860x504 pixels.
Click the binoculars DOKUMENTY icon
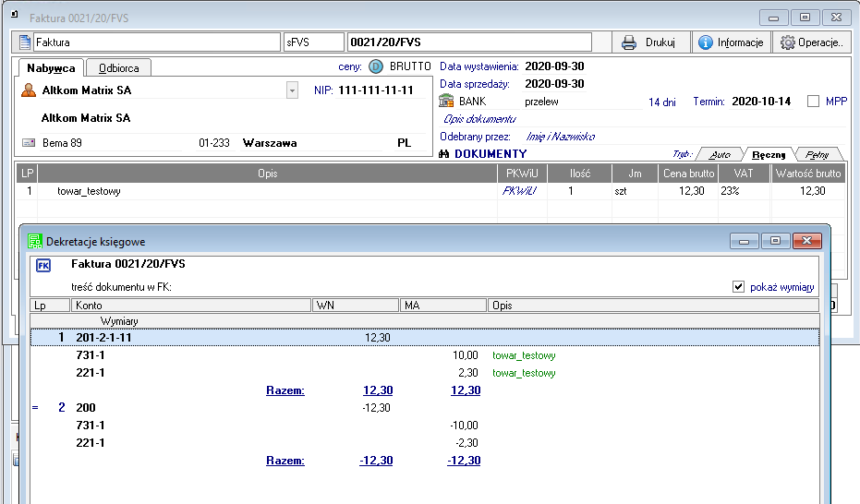444,154
